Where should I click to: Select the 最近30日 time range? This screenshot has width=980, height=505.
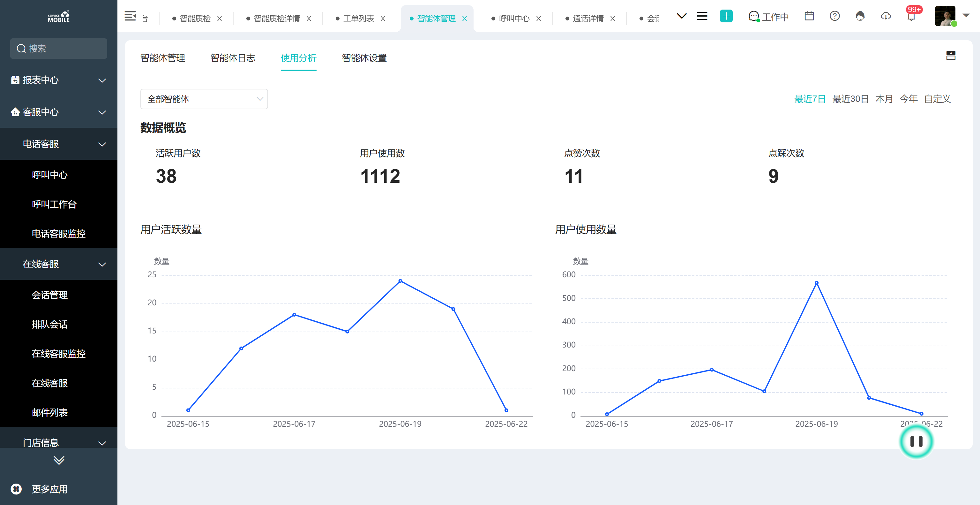(x=850, y=99)
